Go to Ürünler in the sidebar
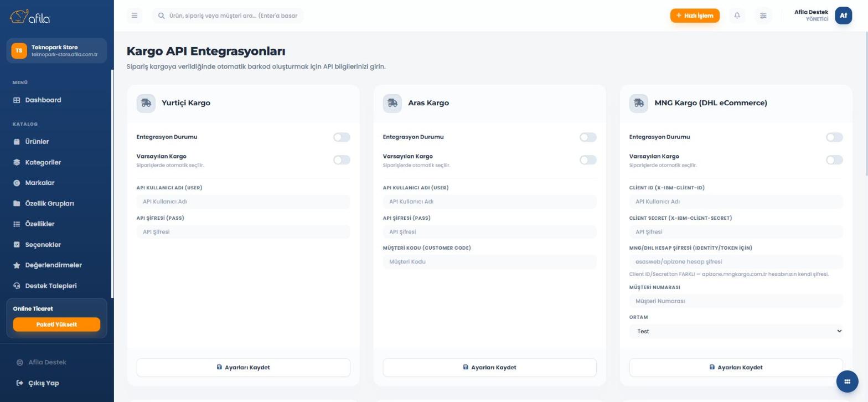This screenshot has height=402, width=868. [56, 142]
